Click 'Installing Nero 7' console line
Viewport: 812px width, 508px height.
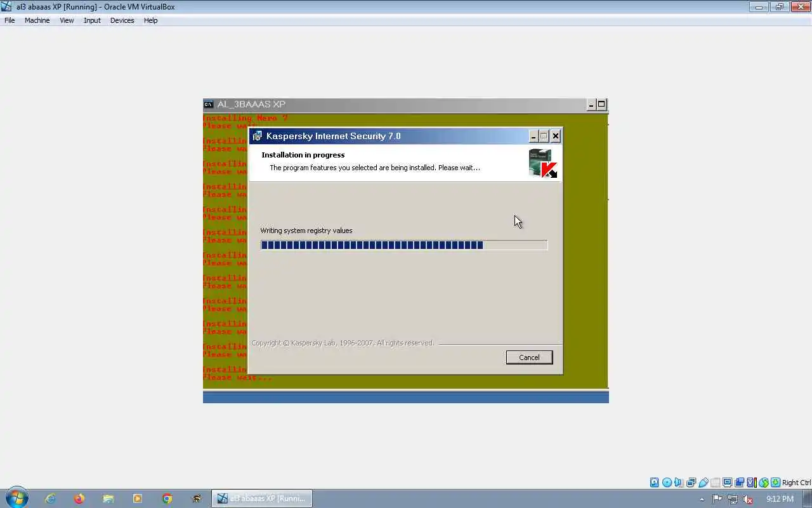tap(246, 118)
